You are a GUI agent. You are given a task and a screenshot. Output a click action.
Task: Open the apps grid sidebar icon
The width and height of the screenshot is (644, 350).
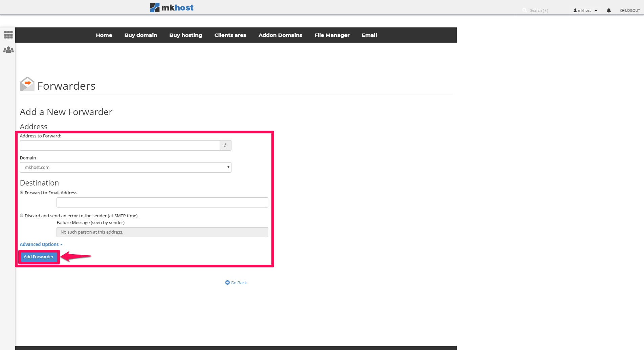pos(8,35)
